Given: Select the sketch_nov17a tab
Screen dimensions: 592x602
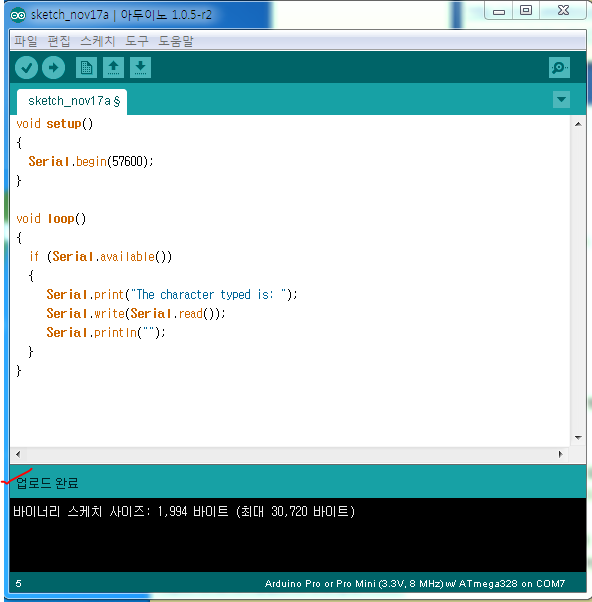Looking at the screenshot, I should 72,101.
